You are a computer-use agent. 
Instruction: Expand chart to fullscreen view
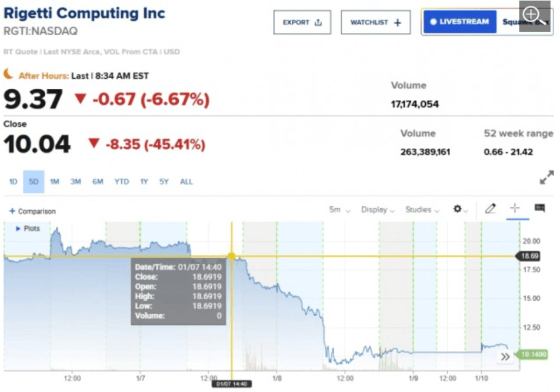546,177
